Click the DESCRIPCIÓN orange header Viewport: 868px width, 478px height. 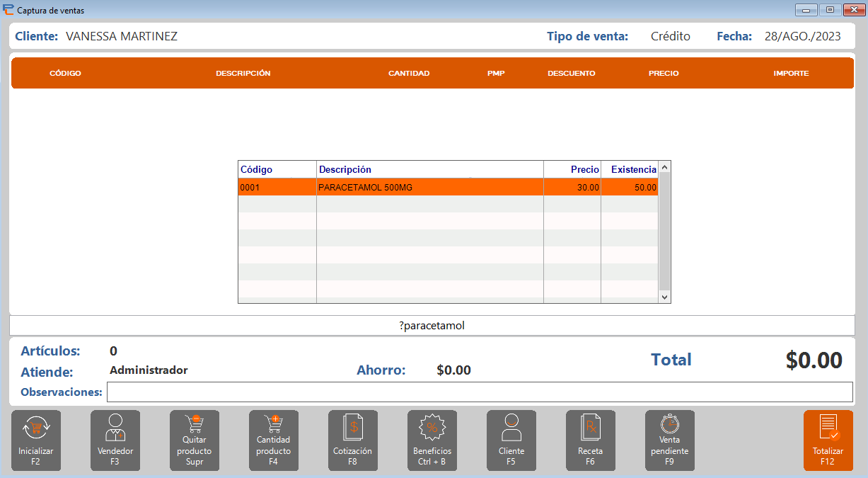pos(243,73)
